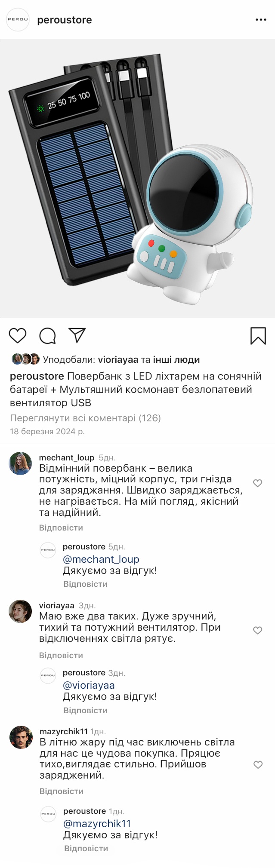
Task: Open the powerbank product photo
Action: pos(137,178)
